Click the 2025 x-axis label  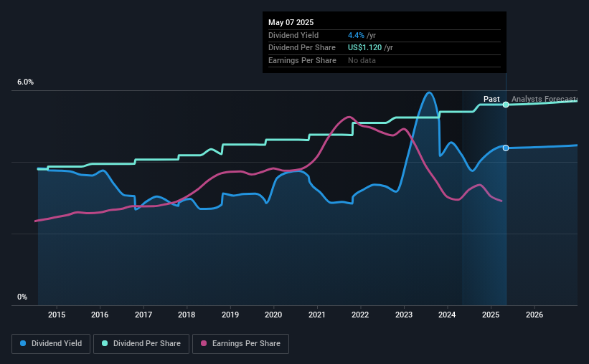coord(491,315)
